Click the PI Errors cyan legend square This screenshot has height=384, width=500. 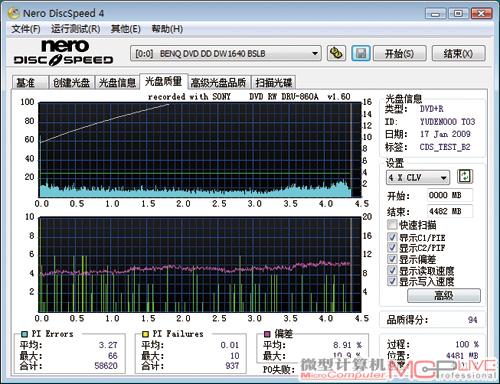(x=24, y=334)
